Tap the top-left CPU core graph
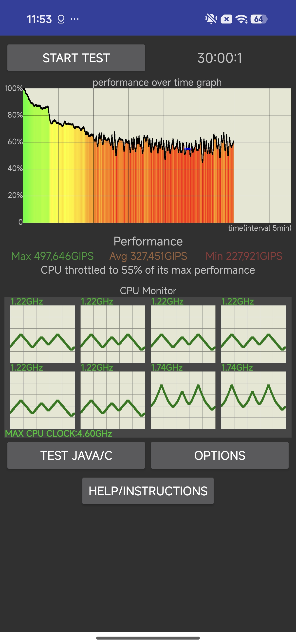Viewport: 296px width, 644px height. 42,334
